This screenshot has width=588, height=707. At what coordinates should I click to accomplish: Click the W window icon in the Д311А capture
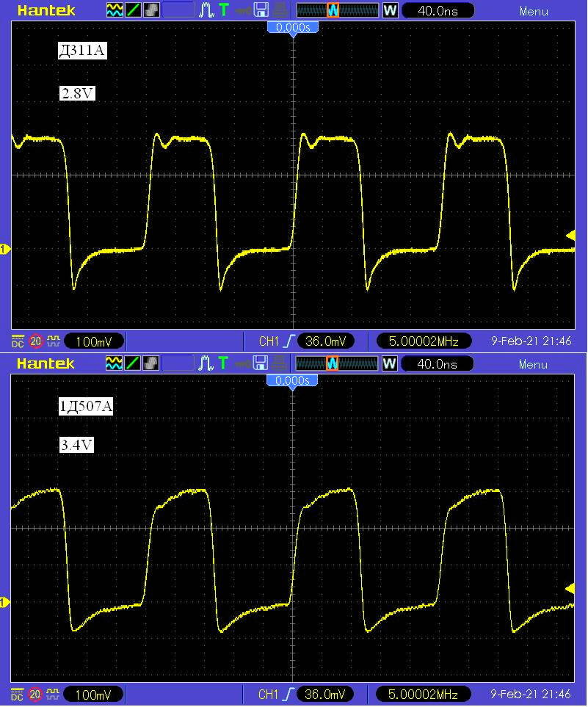pyautogui.click(x=390, y=10)
